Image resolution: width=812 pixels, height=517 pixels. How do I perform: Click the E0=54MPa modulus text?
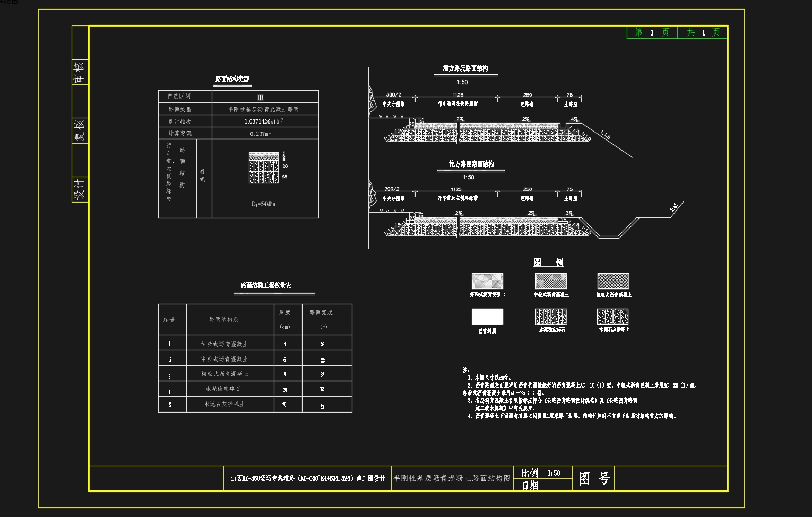264,204
